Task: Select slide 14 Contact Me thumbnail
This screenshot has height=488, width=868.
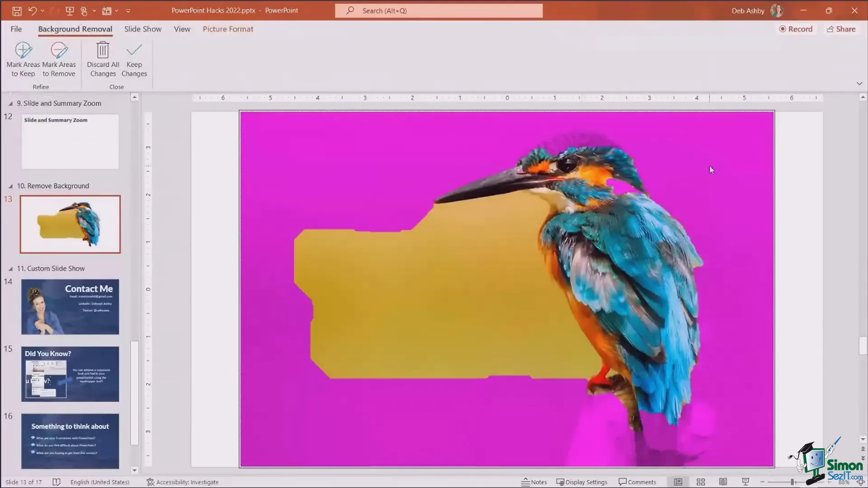Action: 70,307
